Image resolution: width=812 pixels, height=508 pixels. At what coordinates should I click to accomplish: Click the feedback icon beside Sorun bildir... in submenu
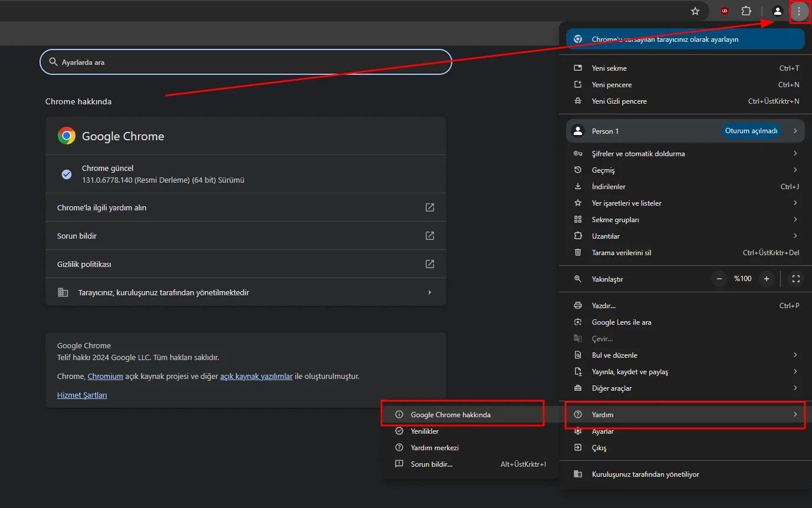(399, 464)
